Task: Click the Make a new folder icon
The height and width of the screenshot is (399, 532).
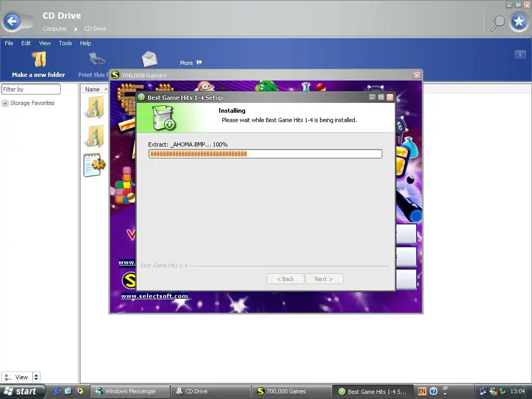Action: tap(39, 59)
